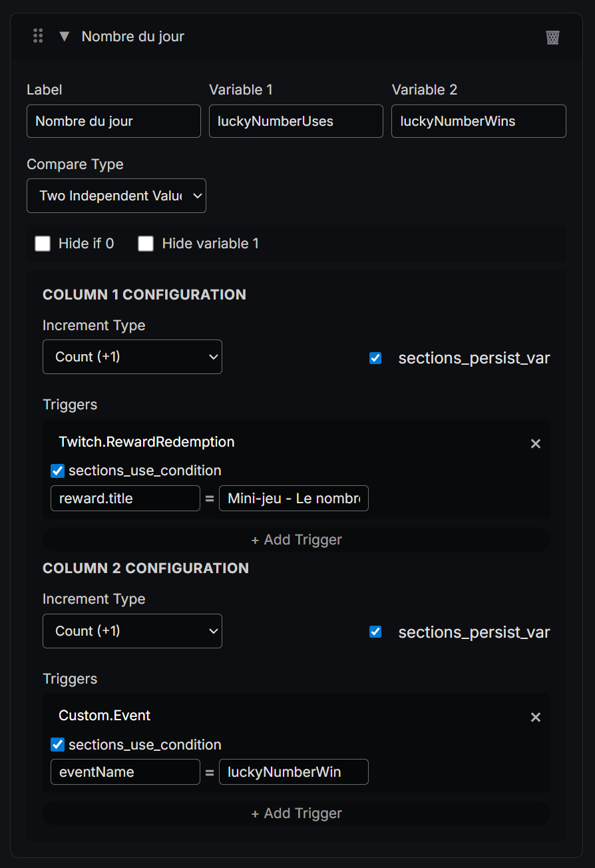This screenshot has width=595, height=868.
Task: Collapse the Nombre du jour section
Action: coord(65,37)
